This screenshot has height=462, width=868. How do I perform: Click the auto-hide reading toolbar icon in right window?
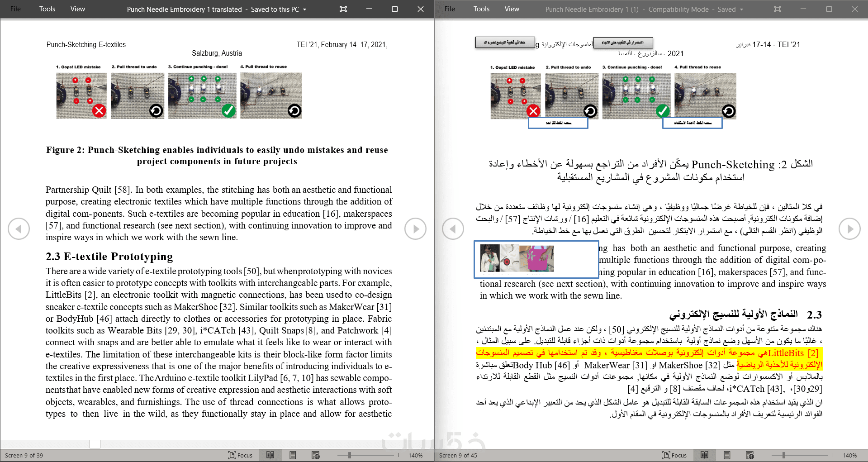coord(778,9)
